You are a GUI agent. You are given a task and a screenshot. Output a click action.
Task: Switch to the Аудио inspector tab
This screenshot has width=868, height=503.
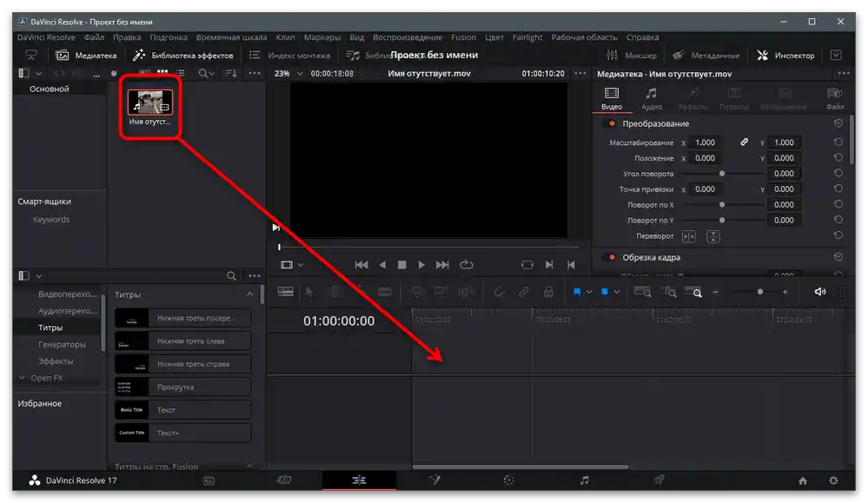(652, 98)
